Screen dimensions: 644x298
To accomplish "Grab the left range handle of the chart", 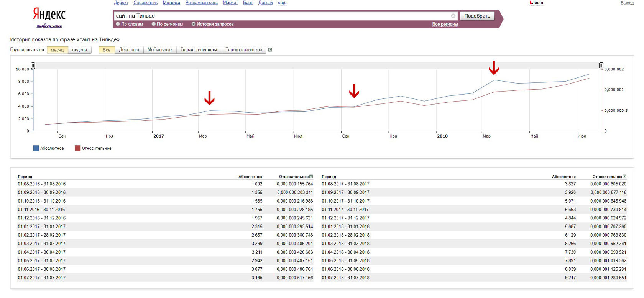I will click(x=33, y=66).
